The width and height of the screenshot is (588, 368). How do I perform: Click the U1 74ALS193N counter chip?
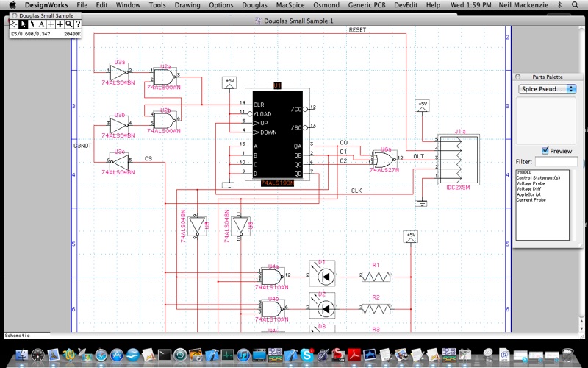tap(277, 135)
